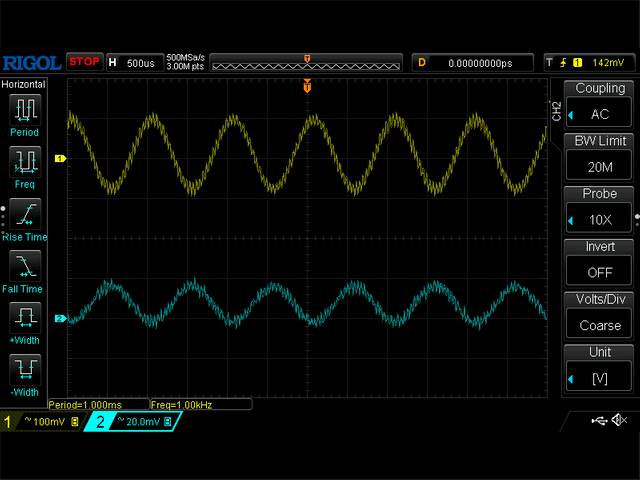
Task: Select the Fall Time measurement icon
Action: tap(25, 269)
